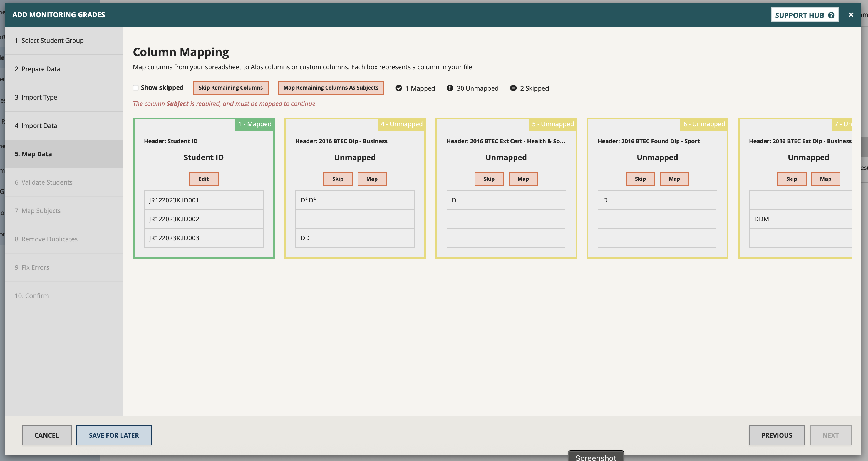
Task: Click the '5 - Unmapped' card label
Action: click(x=553, y=124)
